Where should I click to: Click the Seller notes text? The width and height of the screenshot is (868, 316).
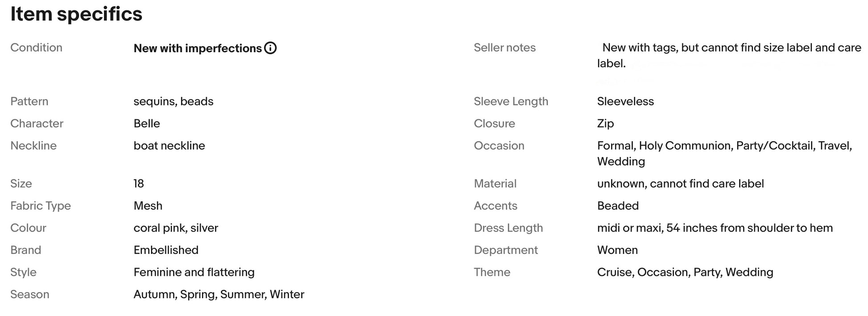click(729, 55)
